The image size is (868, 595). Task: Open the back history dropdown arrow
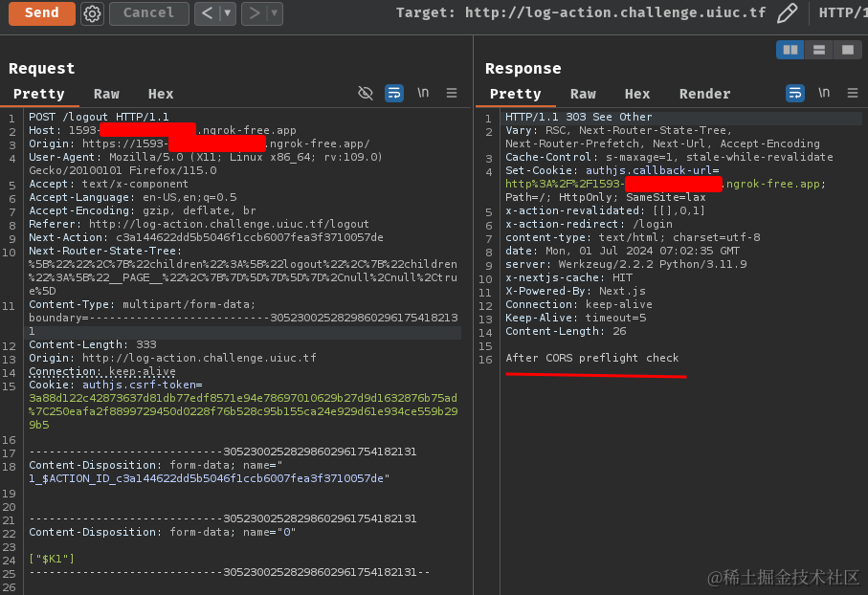click(228, 13)
